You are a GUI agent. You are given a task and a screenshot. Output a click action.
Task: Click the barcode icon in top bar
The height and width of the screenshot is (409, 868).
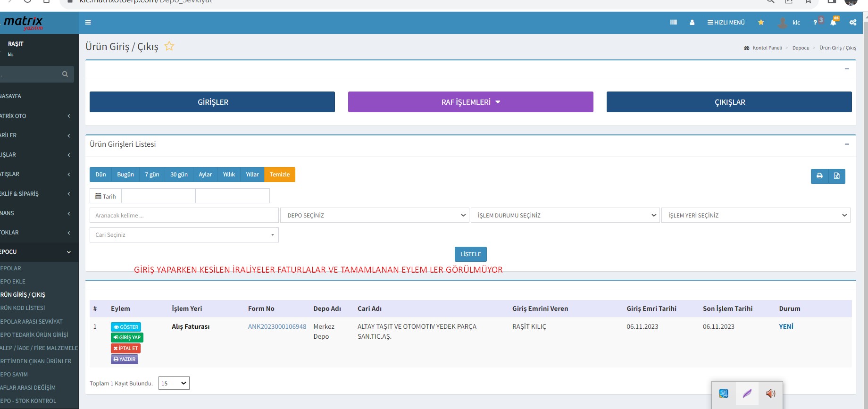point(673,22)
